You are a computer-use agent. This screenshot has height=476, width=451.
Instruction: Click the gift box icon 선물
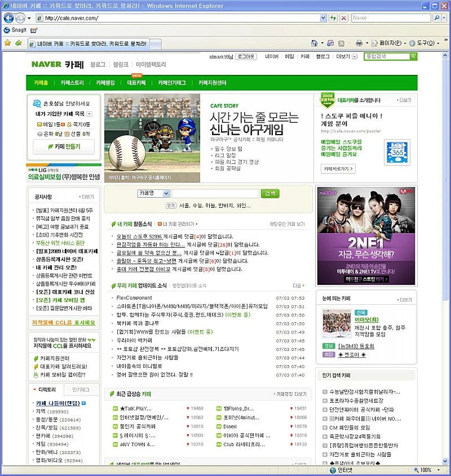click(x=67, y=134)
